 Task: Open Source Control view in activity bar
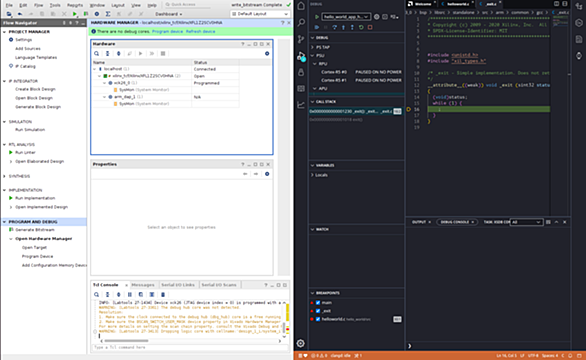[301, 39]
